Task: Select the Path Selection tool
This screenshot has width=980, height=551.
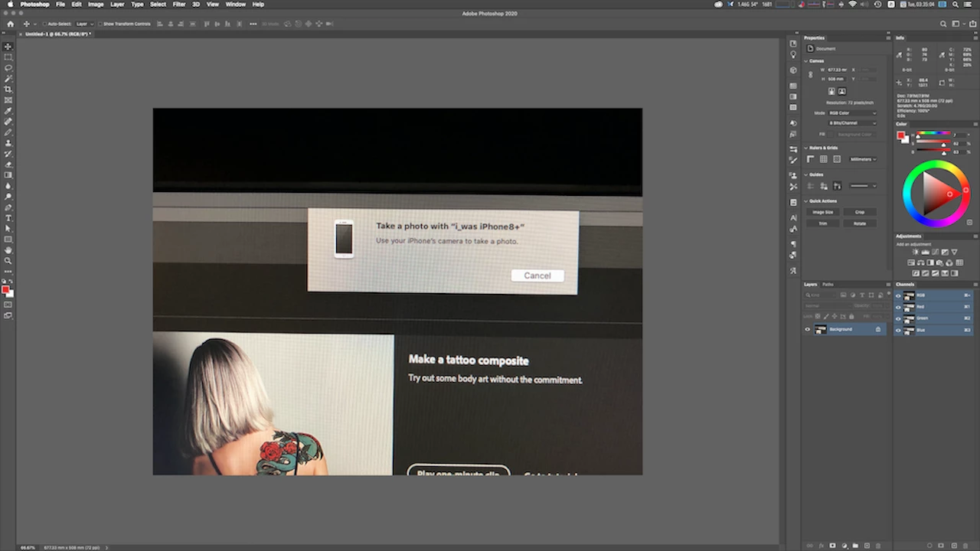Action: point(8,229)
